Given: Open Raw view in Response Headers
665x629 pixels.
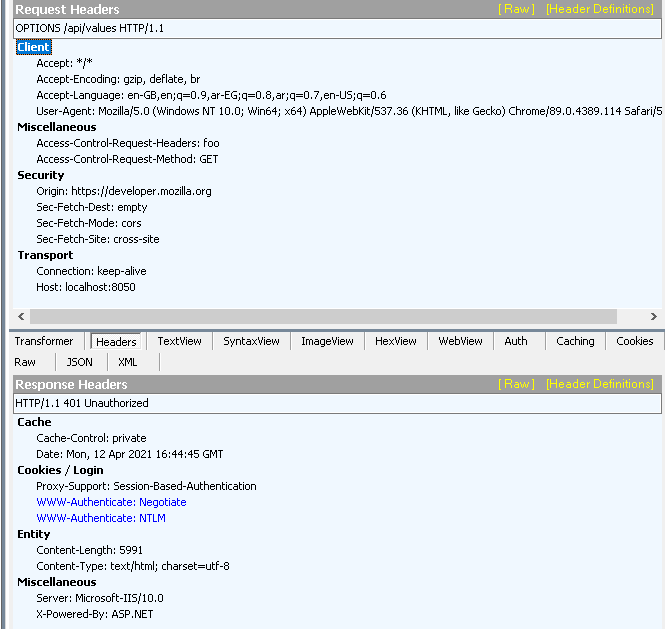Looking at the screenshot, I should point(516,384).
